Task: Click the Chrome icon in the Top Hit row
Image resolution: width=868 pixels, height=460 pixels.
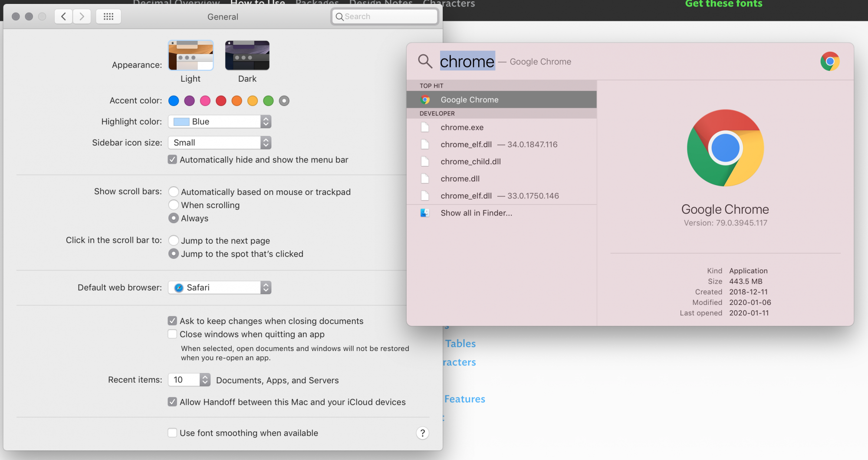Action: point(425,99)
